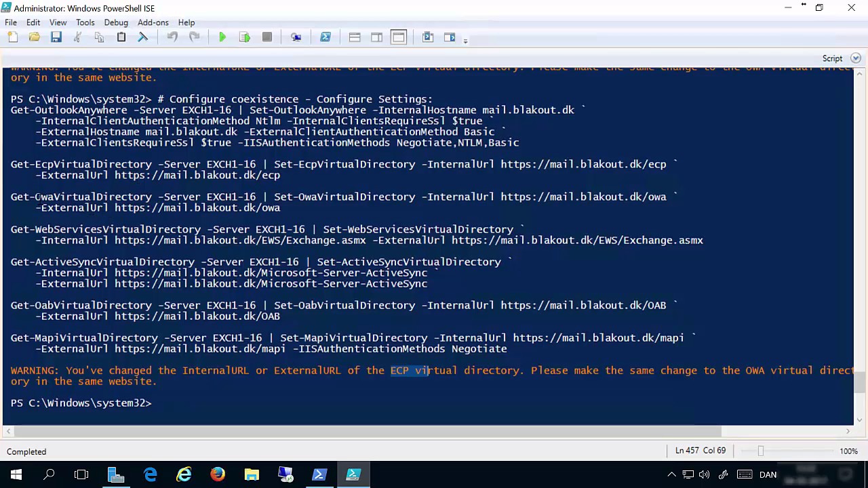Change DAN input language
The image size is (868, 488).
[x=768, y=474]
